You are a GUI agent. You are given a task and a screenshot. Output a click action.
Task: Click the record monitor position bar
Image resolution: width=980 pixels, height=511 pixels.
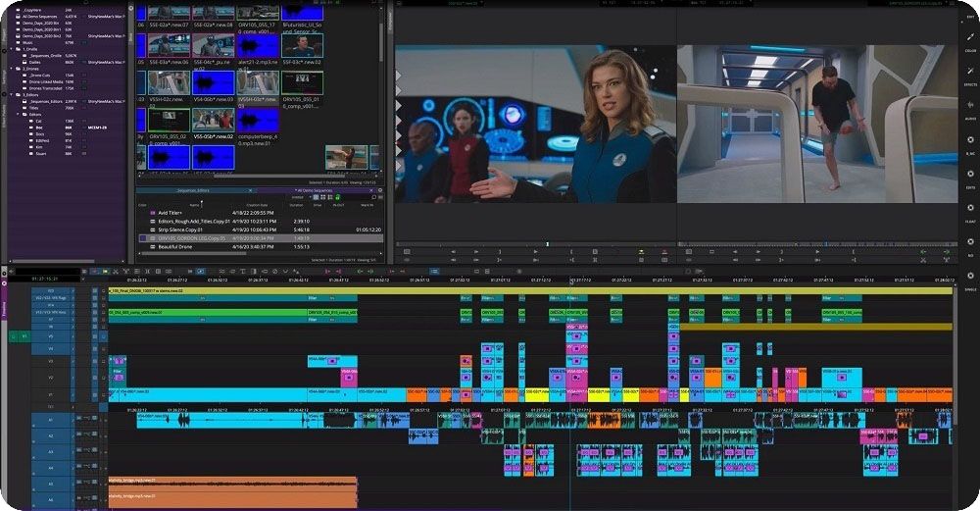(815, 242)
